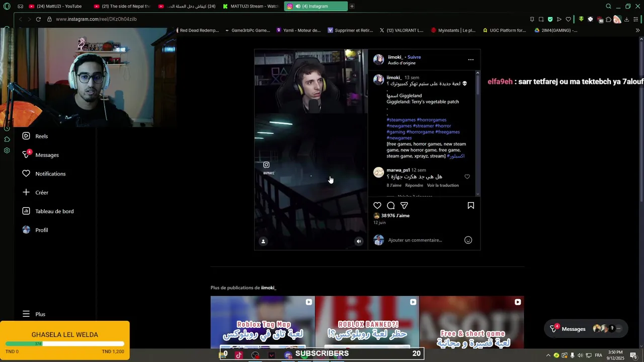Show hidden tray icons chevron
Viewport: 644px width, 362px height.
click(x=548, y=355)
